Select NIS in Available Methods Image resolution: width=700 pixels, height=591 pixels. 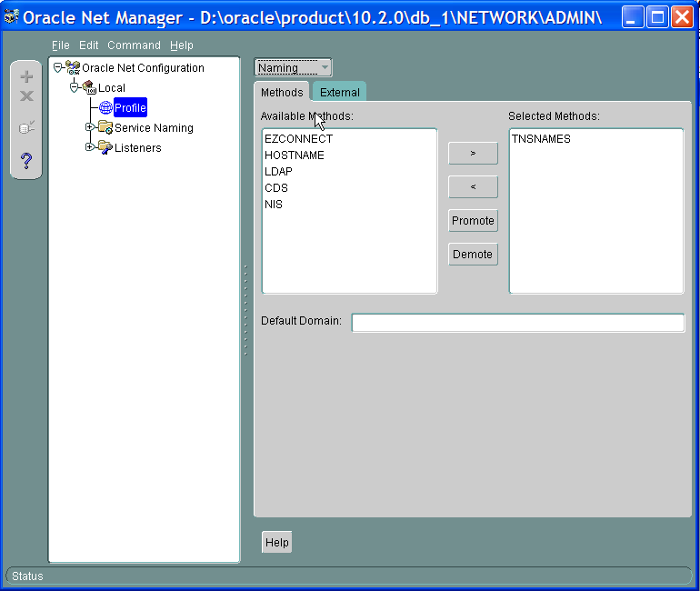click(274, 205)
